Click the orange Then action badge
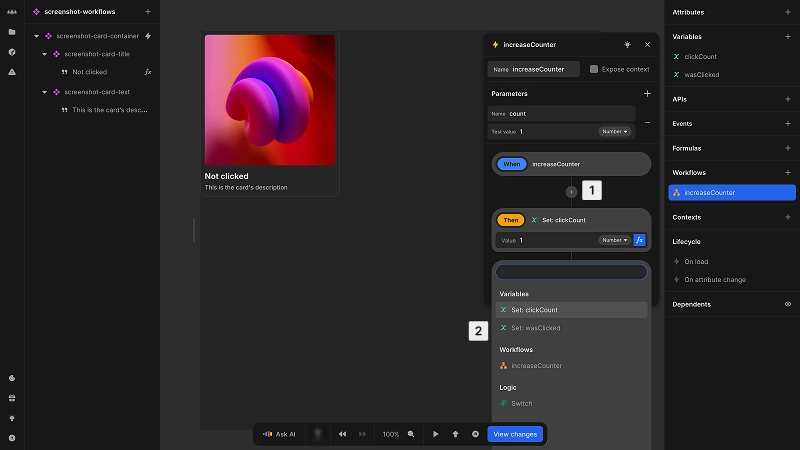Viewport: 800px width, 450px height. point(511,220)
